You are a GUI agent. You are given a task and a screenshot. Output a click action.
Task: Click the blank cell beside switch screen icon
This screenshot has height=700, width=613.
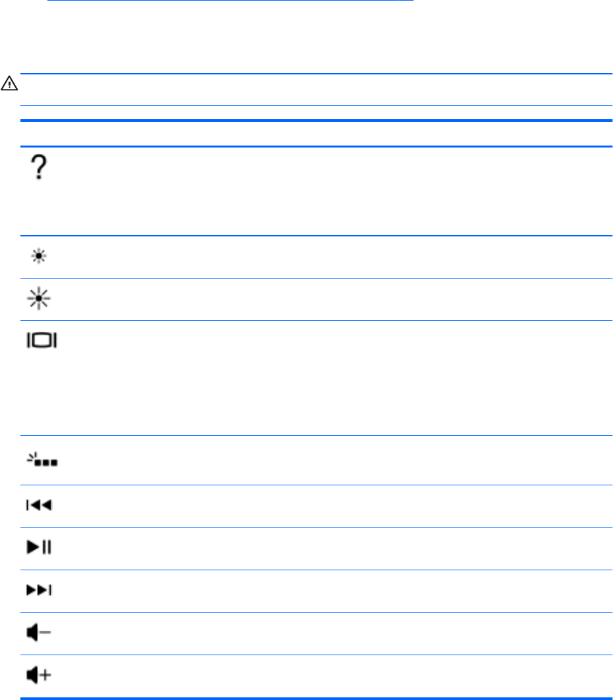[x=329, y=377]
